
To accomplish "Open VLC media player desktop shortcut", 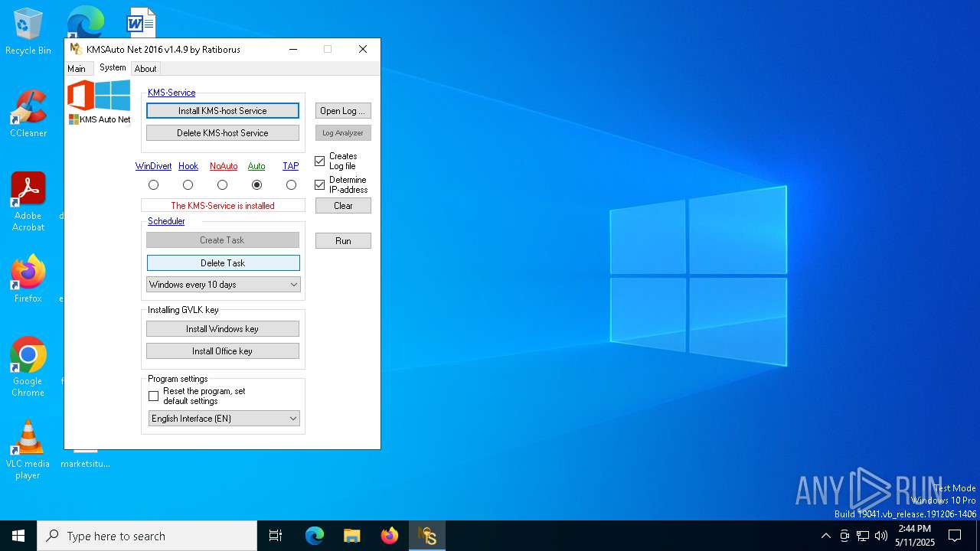I will pos(28,450).
